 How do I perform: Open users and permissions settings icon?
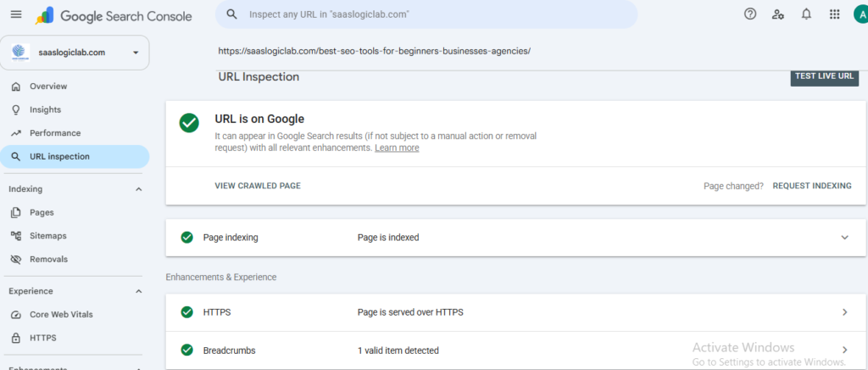[x=778, y=14]
